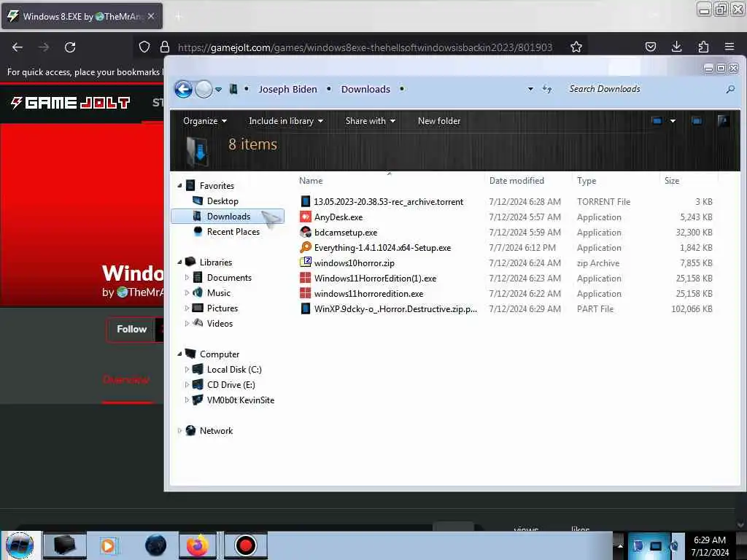Select the Everything-1.4.1.1024.x64-Setup.exe icon

pyautogui.click(x=306, y=247)
